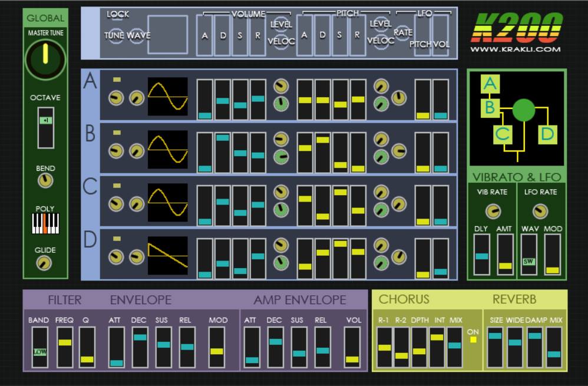The image size is (588, 386).
Task: Click oscillator A pitch attack slider
Action: point(305,100)
